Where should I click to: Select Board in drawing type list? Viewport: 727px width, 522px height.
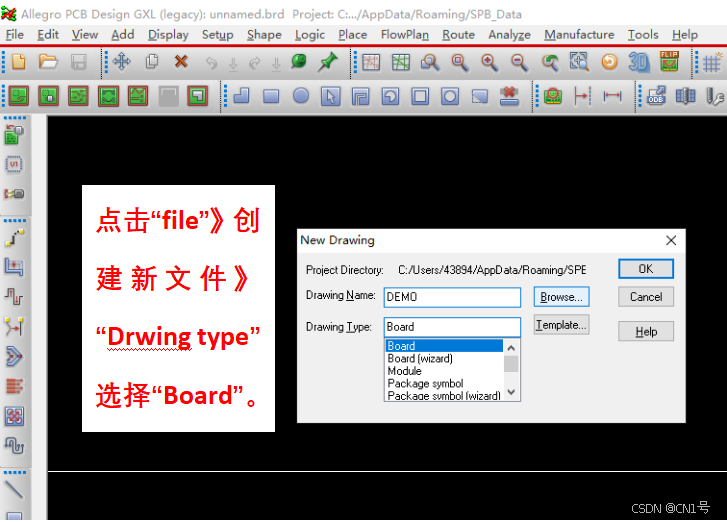tap(445, 346)
